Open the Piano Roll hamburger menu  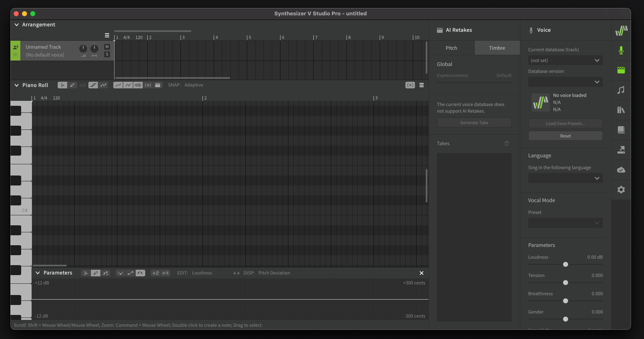click(422, 85)
